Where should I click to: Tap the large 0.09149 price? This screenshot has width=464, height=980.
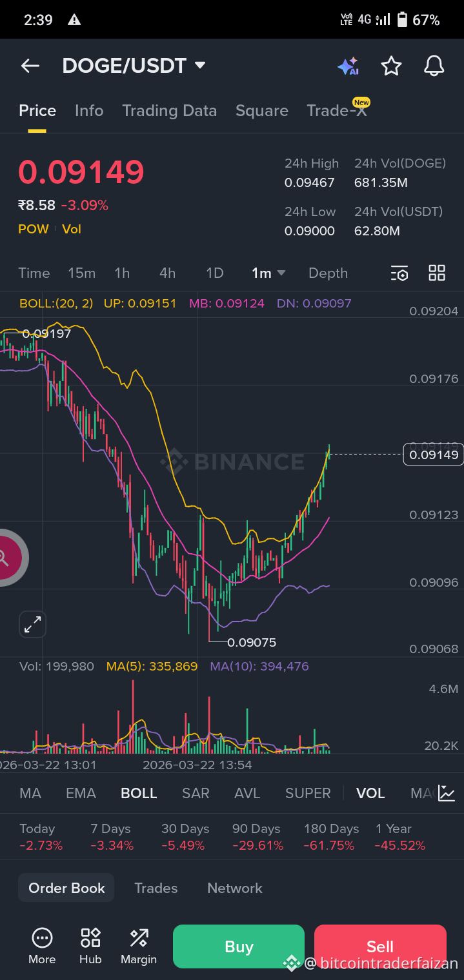81,171
